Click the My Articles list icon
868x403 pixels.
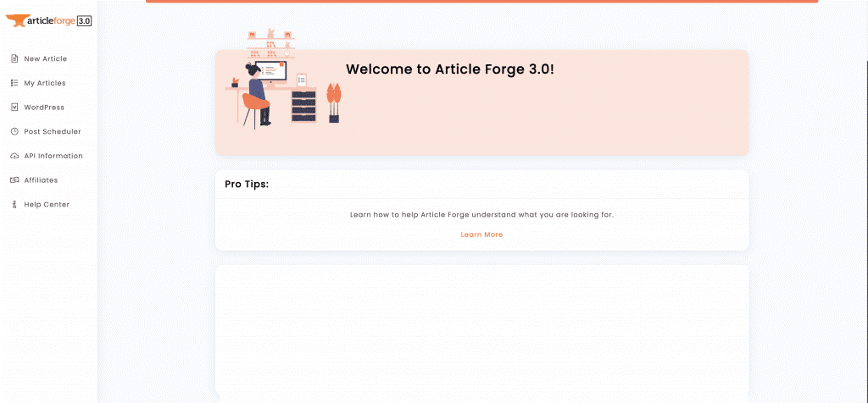point(14,83)
